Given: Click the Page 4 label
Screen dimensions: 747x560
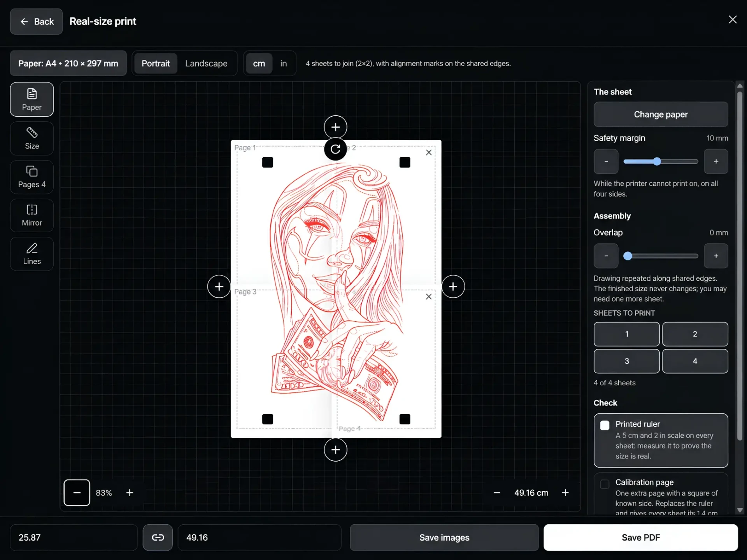Looking at the screenshot, I should coord(350,429).
